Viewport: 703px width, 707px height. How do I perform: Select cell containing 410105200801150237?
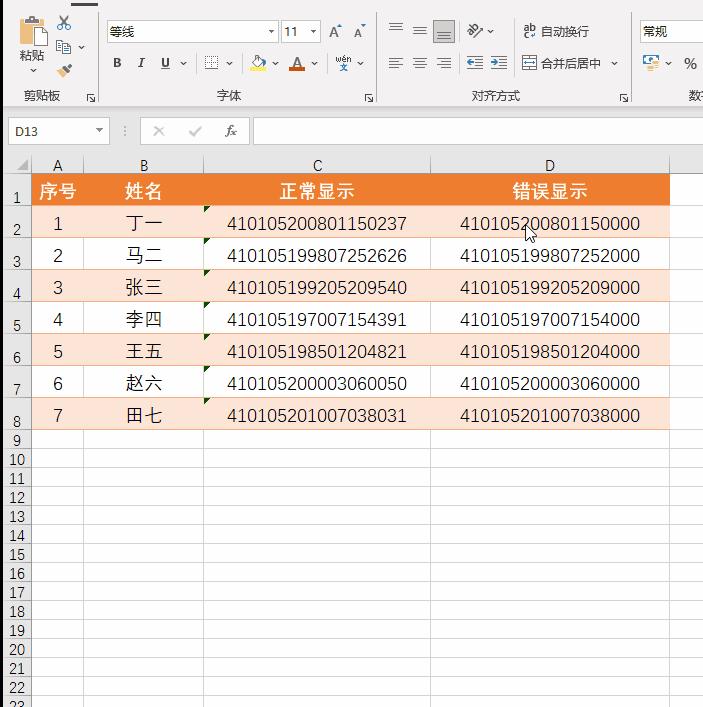(317, 222)
